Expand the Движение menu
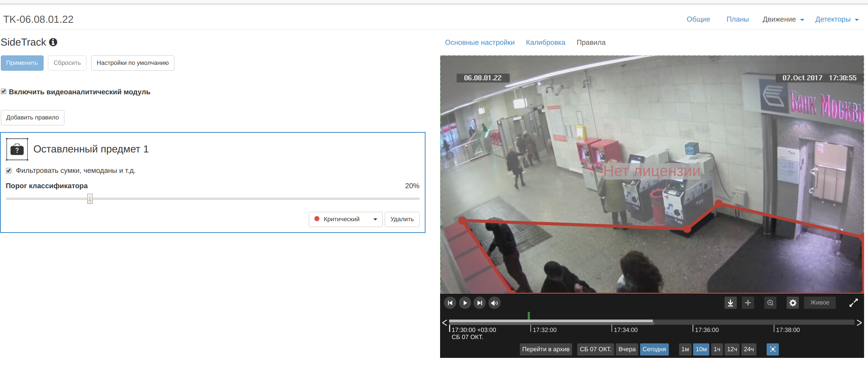The width and height of the screenshot is (868, 374). (x=783, y=19)
